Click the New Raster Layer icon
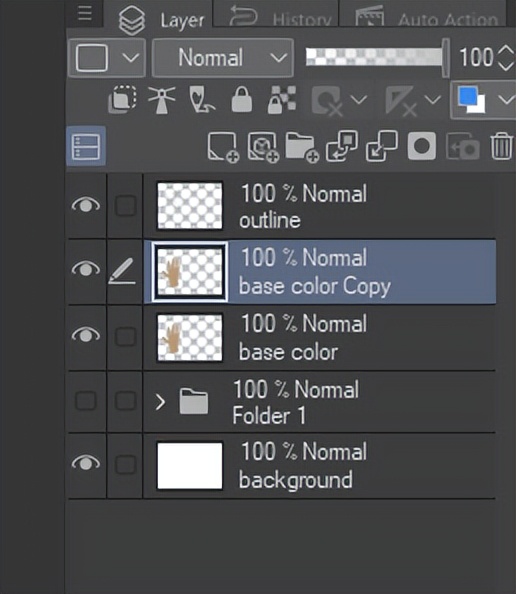Screen dimensions: 516x594 (223, 147)
